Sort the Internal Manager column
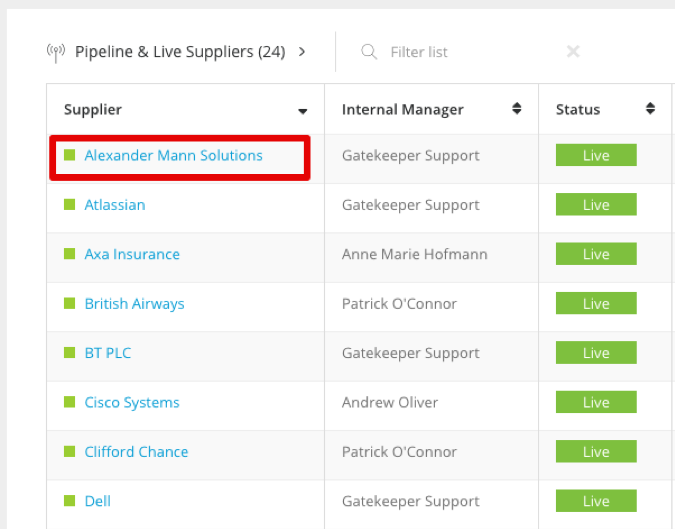This screenshot has width=675, height=529. click(517, 108)
